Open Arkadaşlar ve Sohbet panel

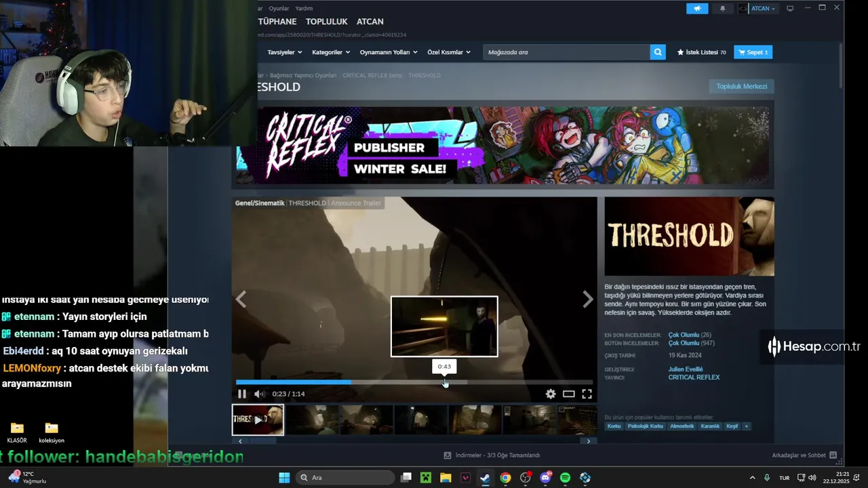coord(804,455)
